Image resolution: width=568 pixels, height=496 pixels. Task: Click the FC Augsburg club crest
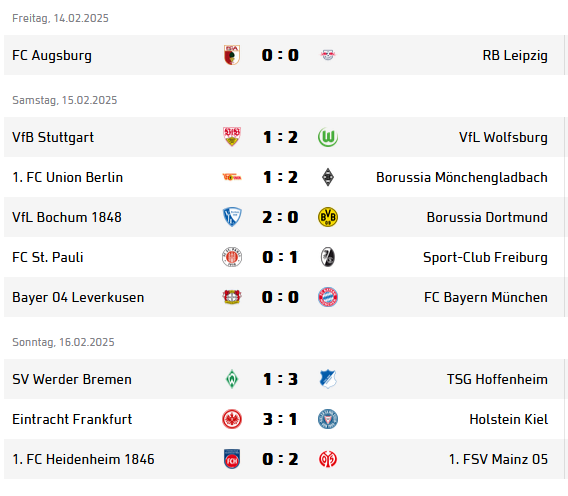232,55
